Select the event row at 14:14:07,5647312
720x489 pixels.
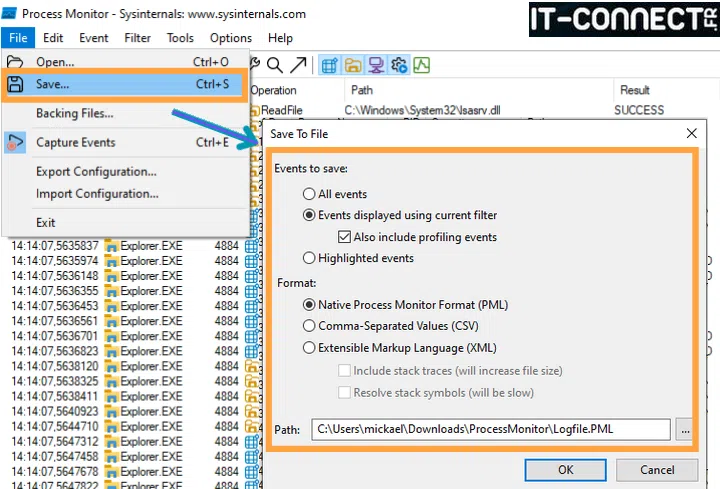pos(131,442)
